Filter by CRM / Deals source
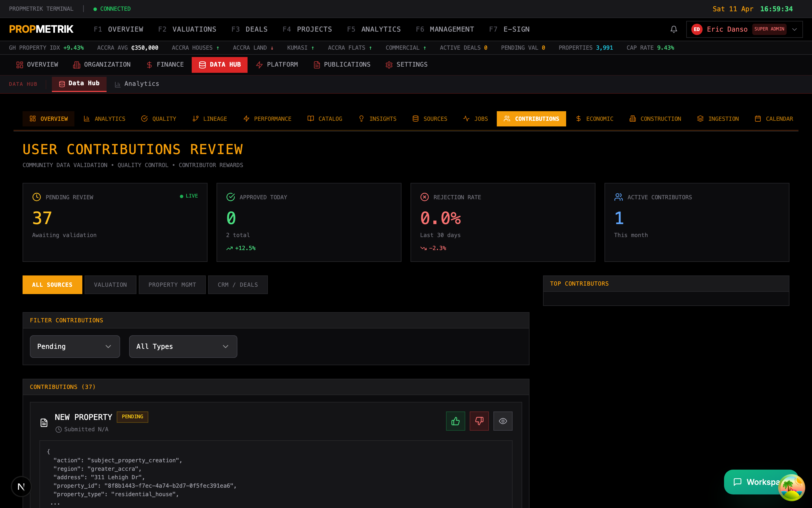Image resolution: width=812 pixels, height=508 pixels. [238, 284]
